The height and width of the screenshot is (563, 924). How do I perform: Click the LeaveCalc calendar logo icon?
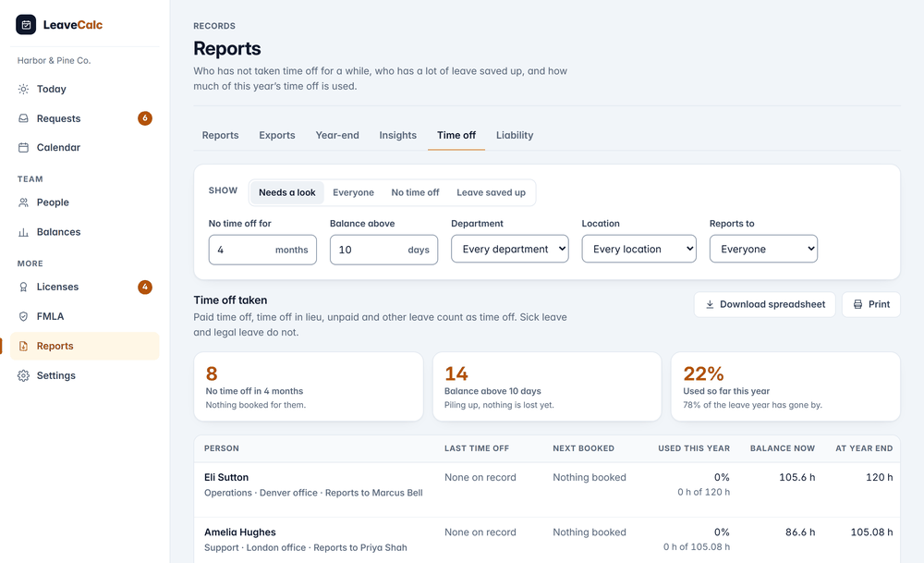(26, 25)
